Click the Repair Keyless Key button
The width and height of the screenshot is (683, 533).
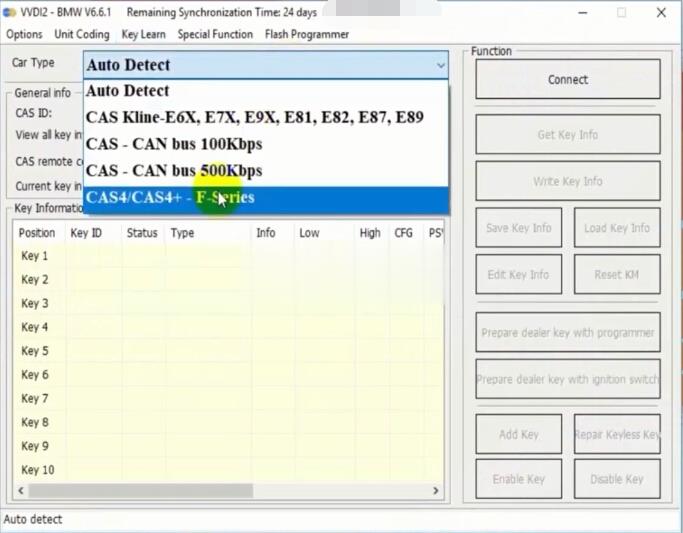click(x=617, y=434)
